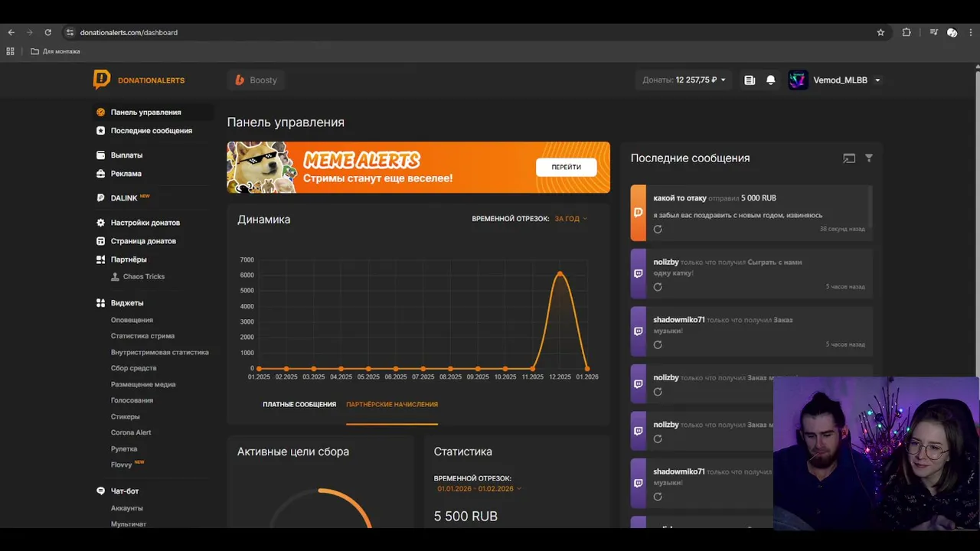Viewport: 980px width, 551px height.
Task: Switch to Платные сообщения tab
Action: [299, 404]
